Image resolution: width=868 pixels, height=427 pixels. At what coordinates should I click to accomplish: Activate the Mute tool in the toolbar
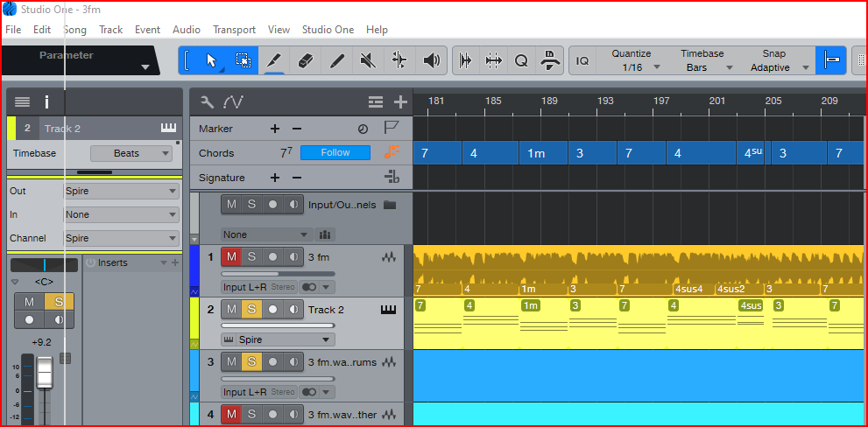point(368,60)
